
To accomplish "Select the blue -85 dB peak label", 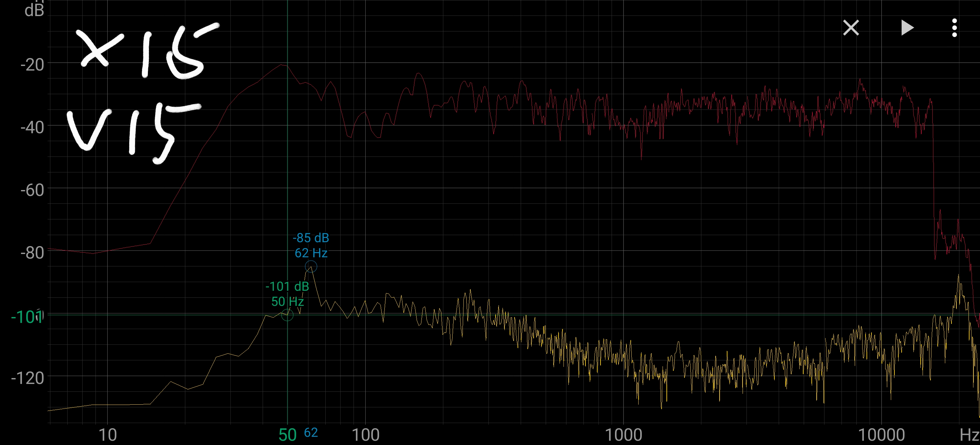I will (x=311, y=238).
